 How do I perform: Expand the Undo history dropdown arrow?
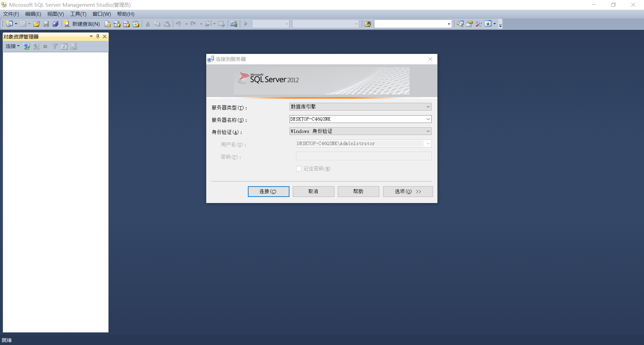point(186,24)
